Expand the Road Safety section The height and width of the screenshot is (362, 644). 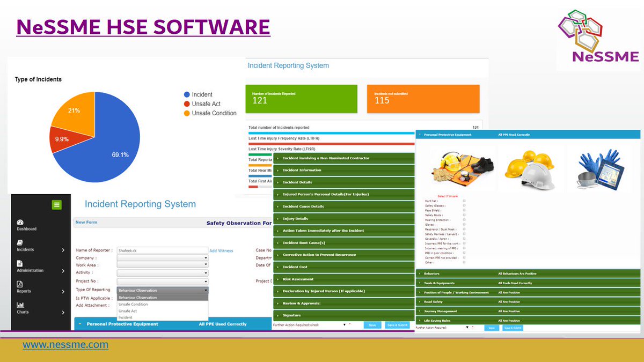528,301
